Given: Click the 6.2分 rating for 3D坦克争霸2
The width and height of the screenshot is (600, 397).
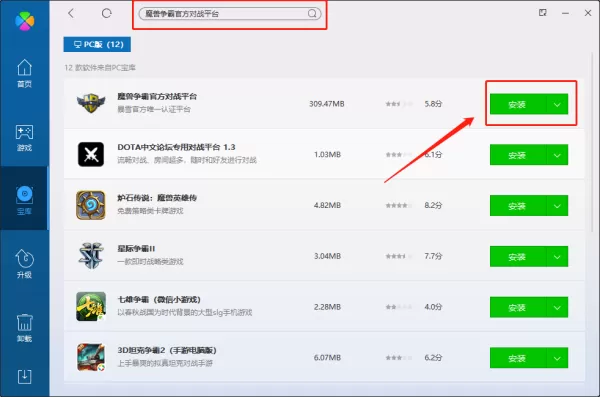Looking at the screenshot, I should (x=433, y=358).
